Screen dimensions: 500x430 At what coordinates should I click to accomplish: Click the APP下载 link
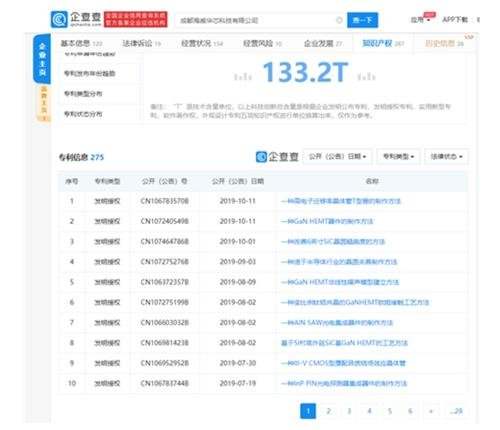pos(455,20)
